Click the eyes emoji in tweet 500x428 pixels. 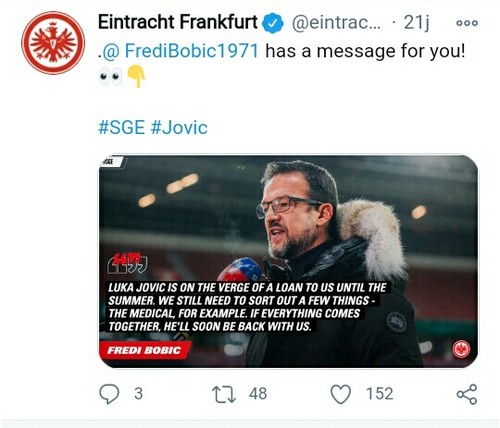110,77
